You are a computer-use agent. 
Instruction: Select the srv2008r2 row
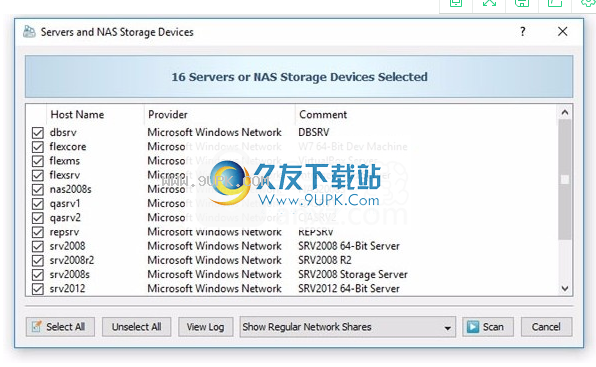292,260
